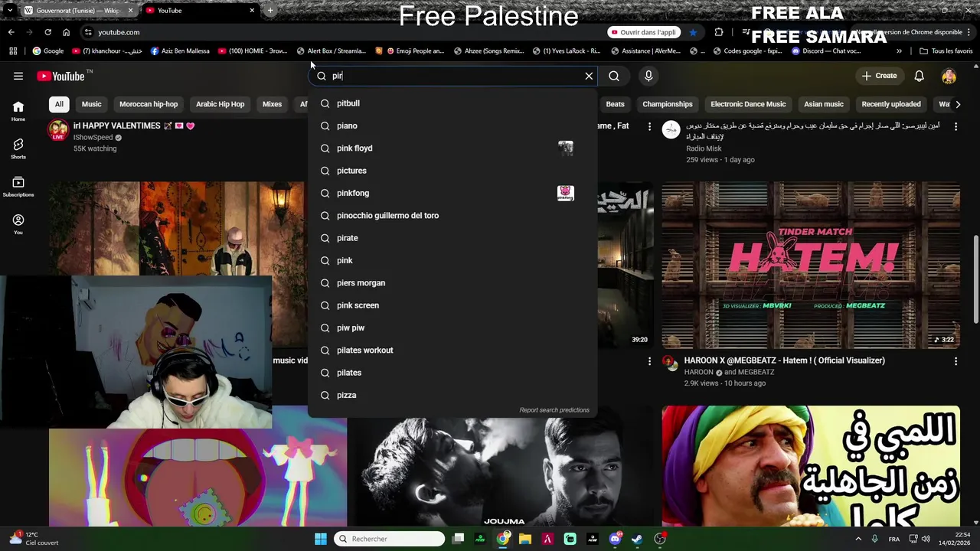Image resolution: width=980 pixels, height=551 pixels.
Task: Open the Tous les favoris folder
Action: 946,51
